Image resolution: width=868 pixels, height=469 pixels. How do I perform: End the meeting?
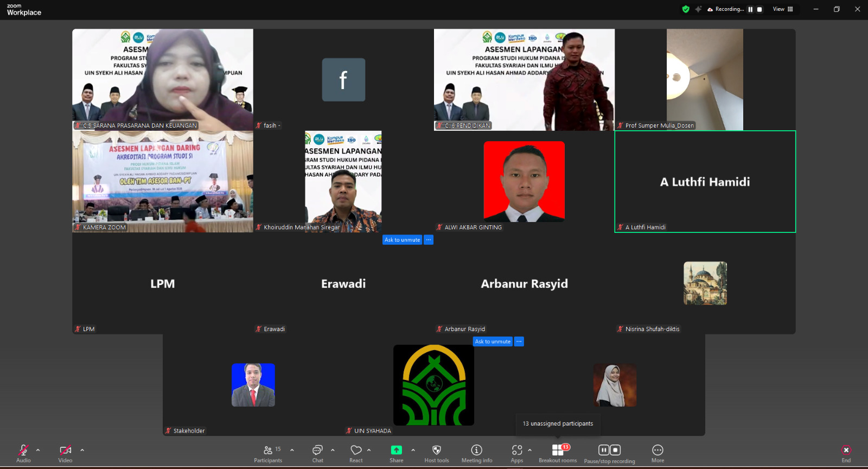(846, 453)
